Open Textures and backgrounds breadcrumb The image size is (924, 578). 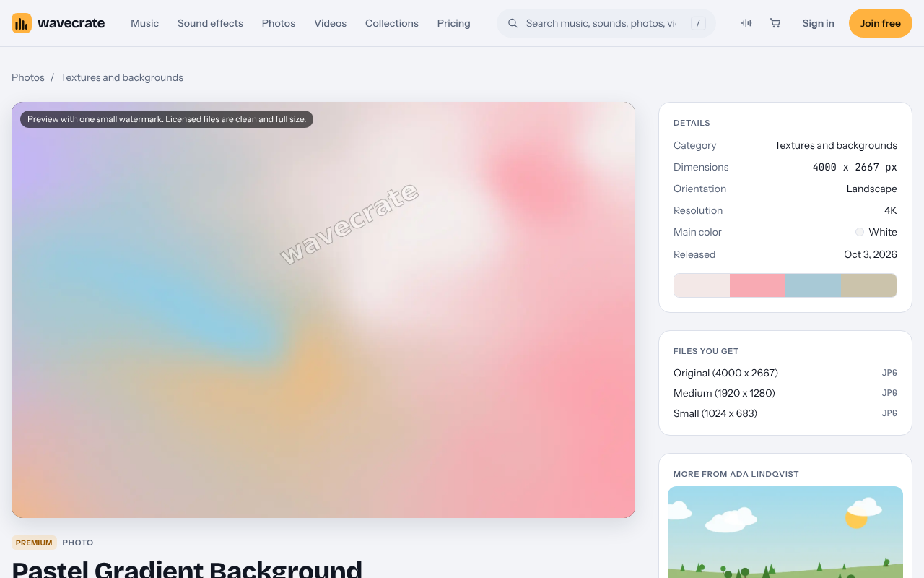click(x=122, y=77)
